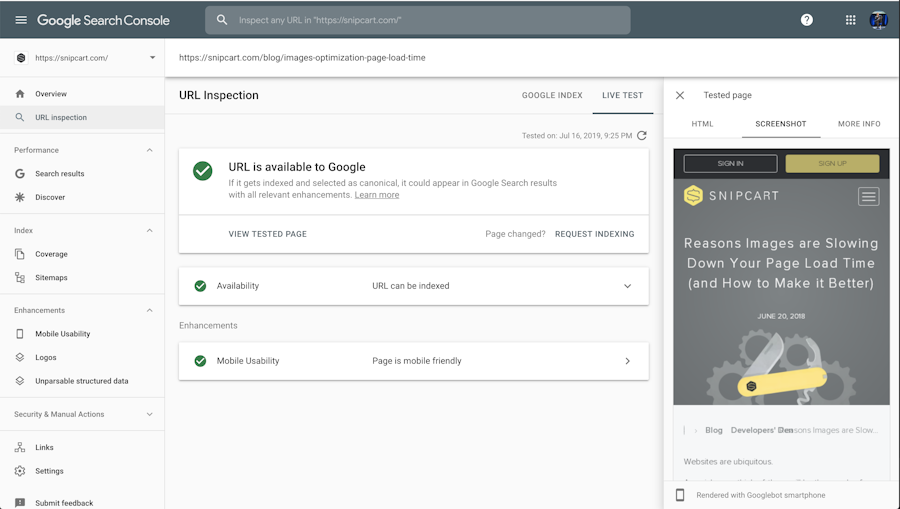Focus the Inspect any URL search field
Viewport: 900px width, 509px height.
coord(418,20)
